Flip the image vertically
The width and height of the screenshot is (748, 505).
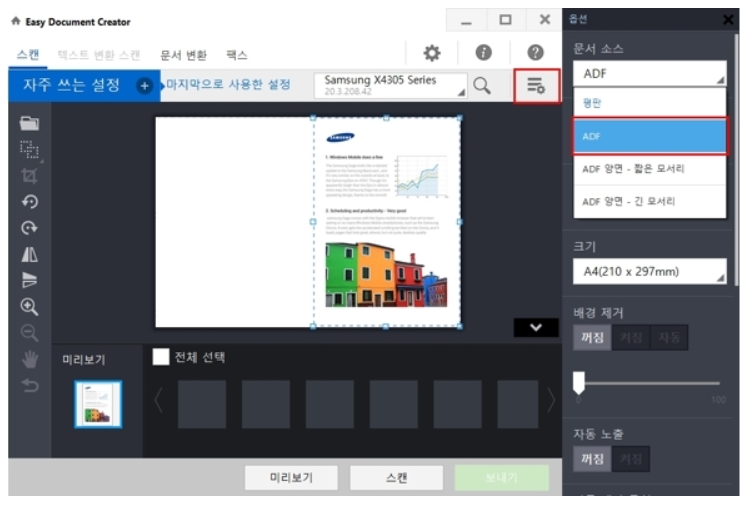click(x=30, y=280)
